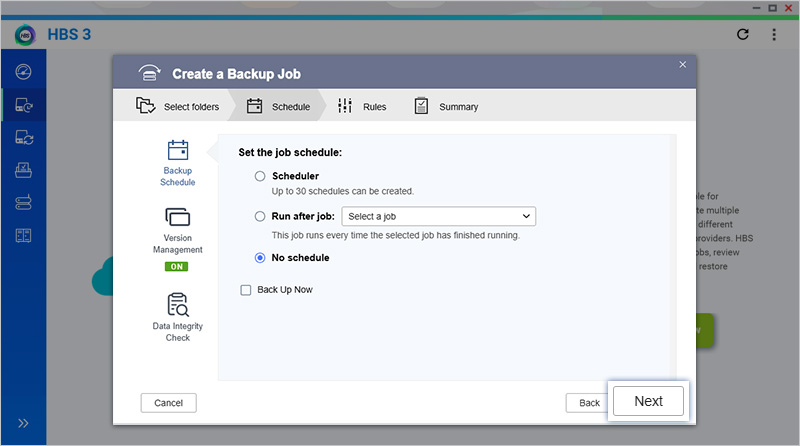
Task: Go to the Summary step
Action: (x=446, y=106)
